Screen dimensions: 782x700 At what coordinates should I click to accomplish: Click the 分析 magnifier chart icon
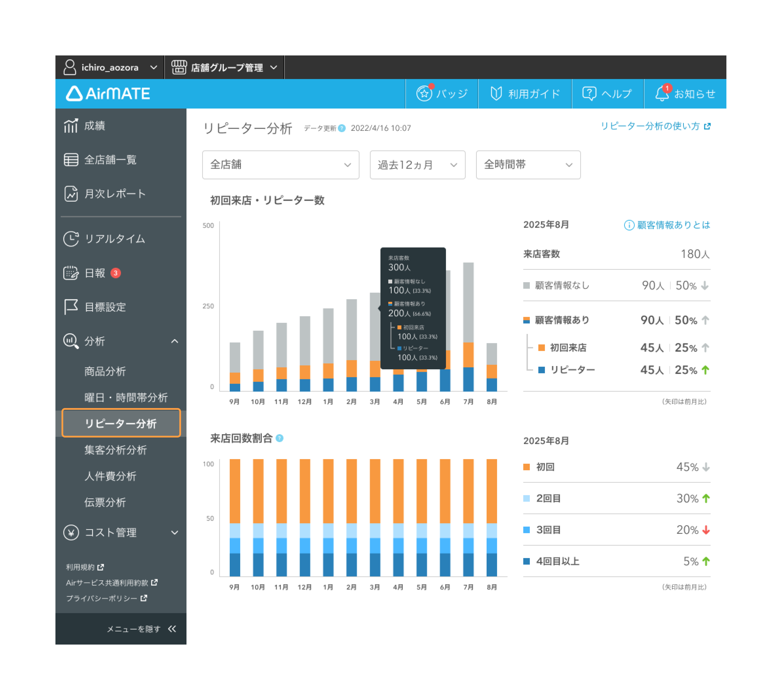pyautogui.click(x=71, y=341)
